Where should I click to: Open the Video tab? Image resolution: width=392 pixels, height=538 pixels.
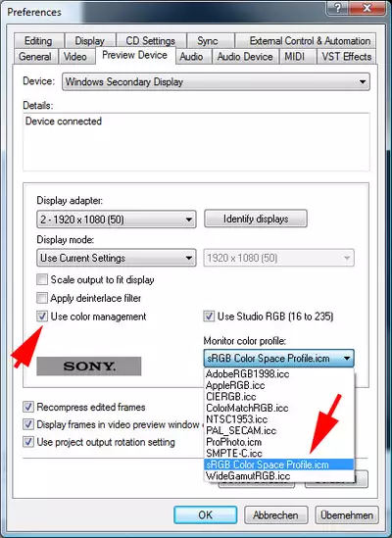click(x=75, y=57)
